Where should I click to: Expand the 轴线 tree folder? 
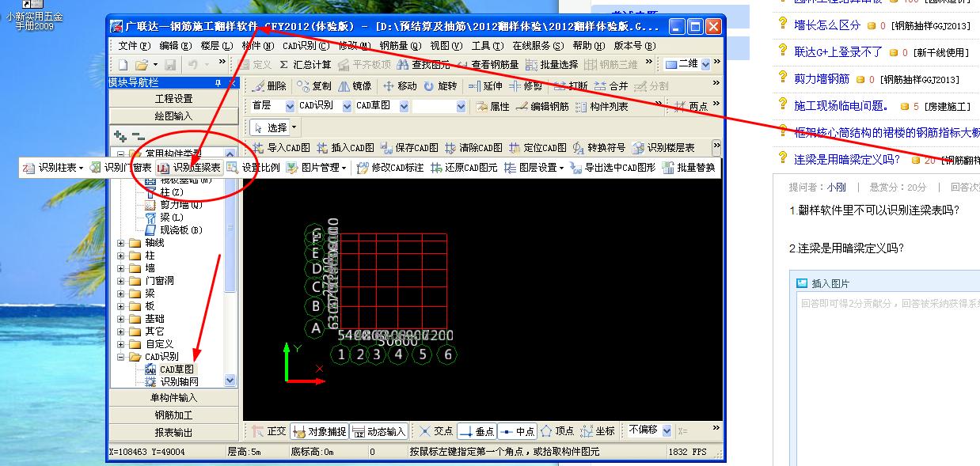click(x=121, y=243)
